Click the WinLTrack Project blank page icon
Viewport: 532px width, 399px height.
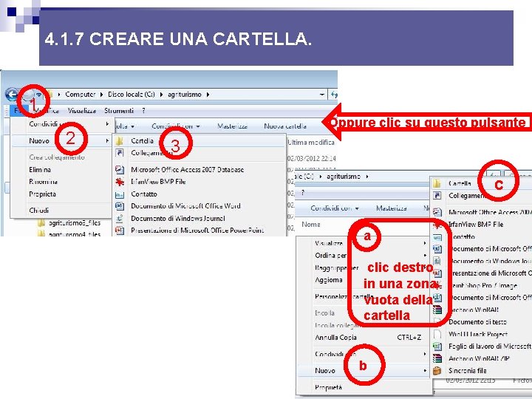437,334
